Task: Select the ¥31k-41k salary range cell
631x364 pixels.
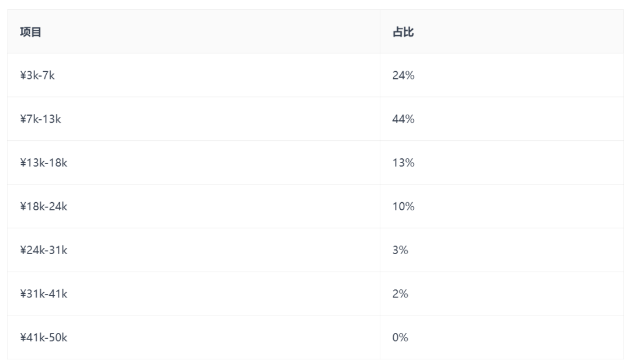Action: [x=43, y=294]
